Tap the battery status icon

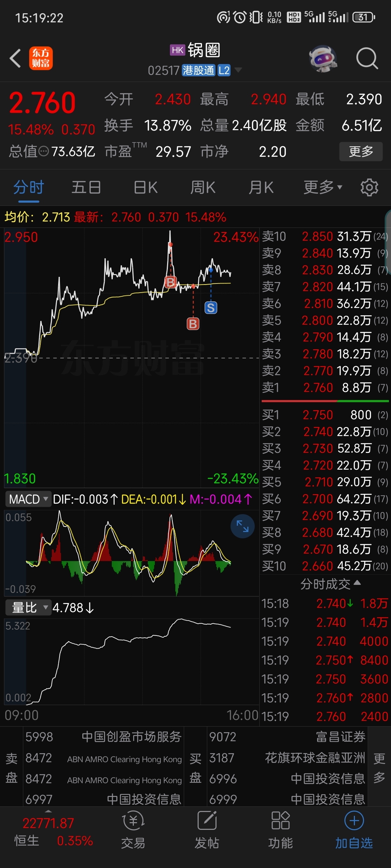(x=364, y=17)
